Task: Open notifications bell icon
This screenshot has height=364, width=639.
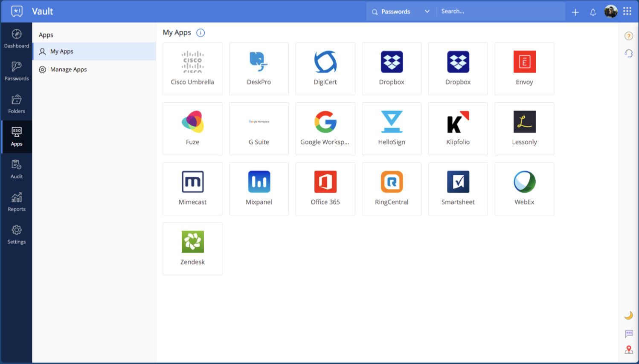Action: point(593,12)
